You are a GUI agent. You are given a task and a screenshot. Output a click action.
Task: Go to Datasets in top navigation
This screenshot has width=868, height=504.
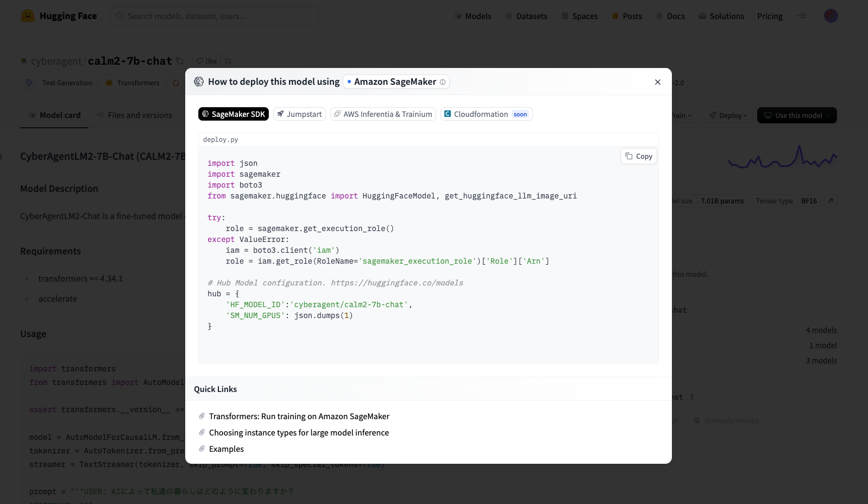(526, 16)
